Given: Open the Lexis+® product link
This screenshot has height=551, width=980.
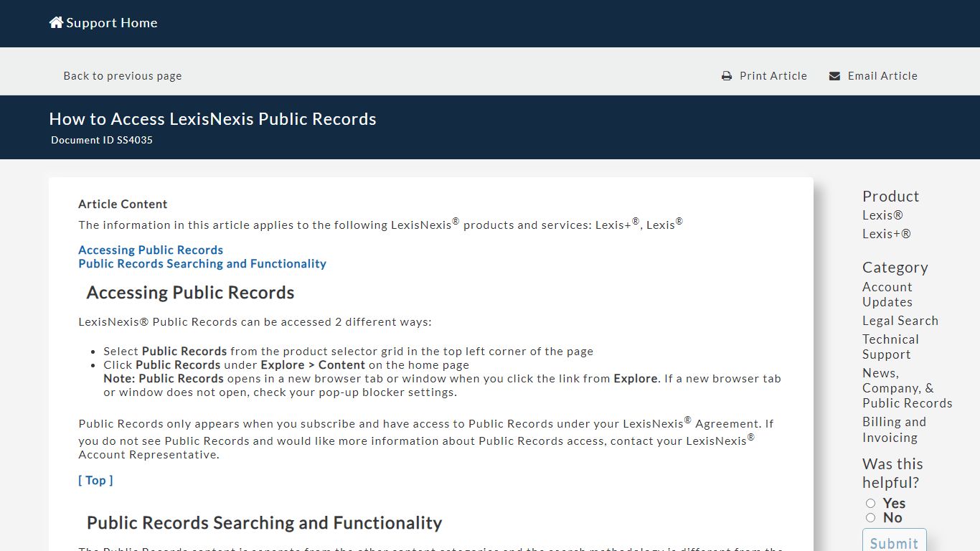Looking at the screenshot, I should (x=887, y=234).
